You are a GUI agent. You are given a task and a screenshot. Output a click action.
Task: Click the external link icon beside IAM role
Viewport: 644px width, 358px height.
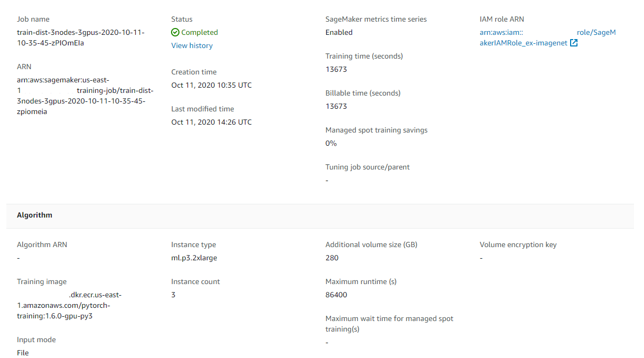(x=574, y=43)
